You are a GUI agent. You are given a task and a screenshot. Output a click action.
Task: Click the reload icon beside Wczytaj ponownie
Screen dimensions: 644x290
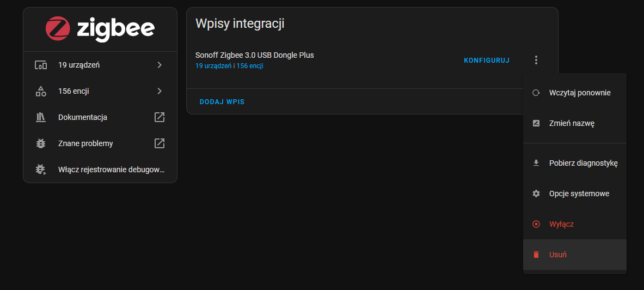[536, 93]
